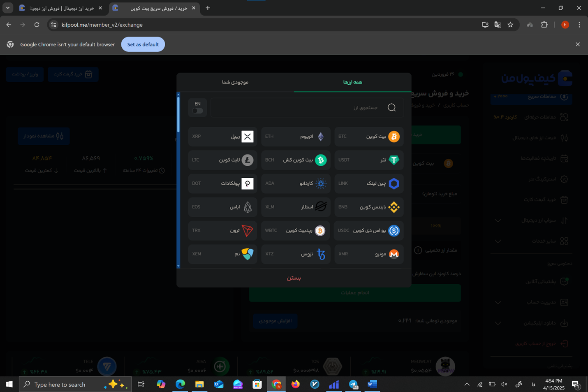Bookmark this page with star icon

(x=510, y=25)
